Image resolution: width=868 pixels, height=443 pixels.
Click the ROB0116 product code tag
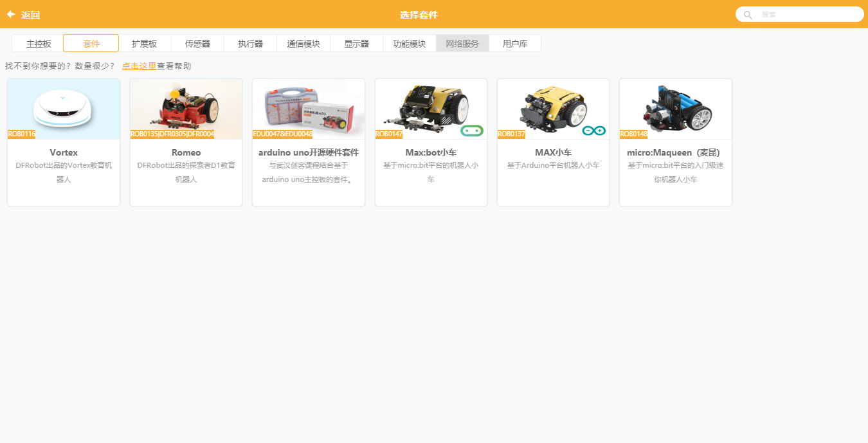coord(21,134)
